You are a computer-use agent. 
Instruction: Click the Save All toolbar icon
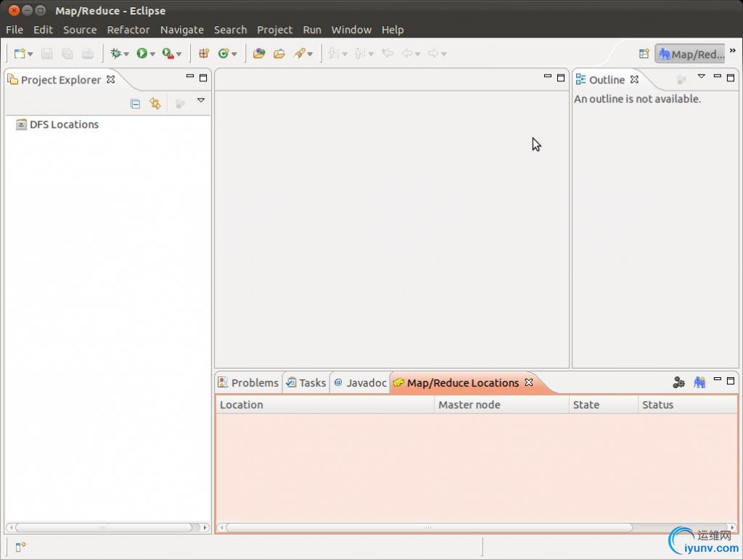(x=67, y=54)
